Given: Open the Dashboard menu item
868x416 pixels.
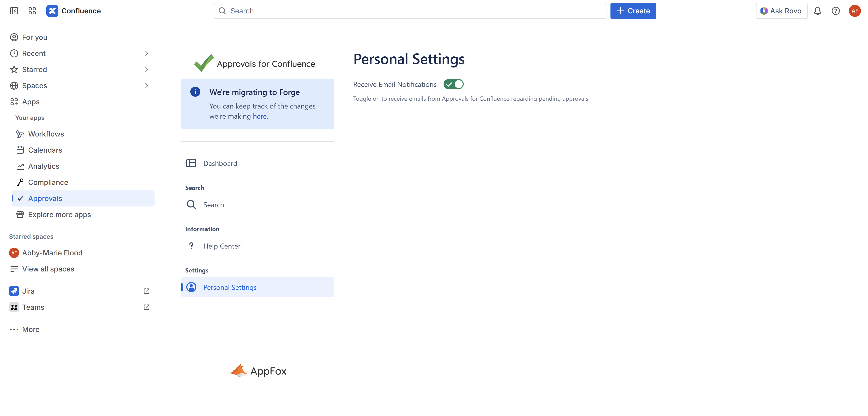Looking at the screenshot, I should [x=220, y=163].
